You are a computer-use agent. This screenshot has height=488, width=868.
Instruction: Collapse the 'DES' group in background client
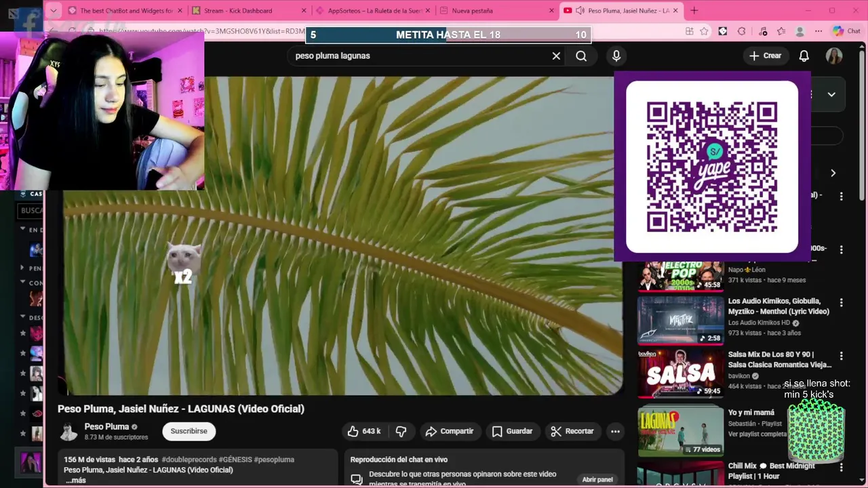[x=23, y=317]
